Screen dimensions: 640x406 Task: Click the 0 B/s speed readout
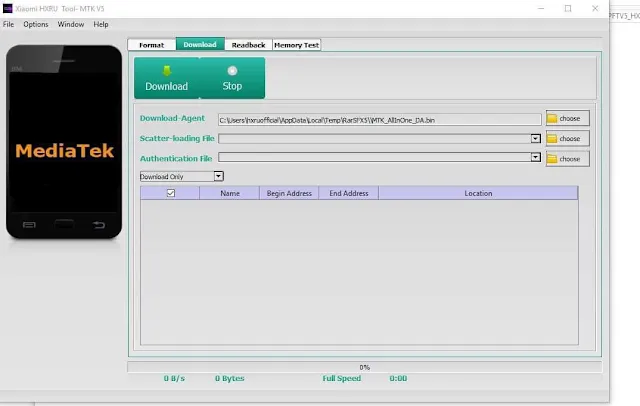(x=174, y=378)
